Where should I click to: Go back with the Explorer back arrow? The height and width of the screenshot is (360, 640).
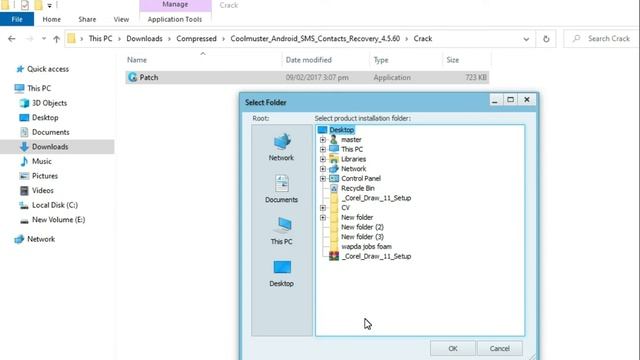coord(11,39)
